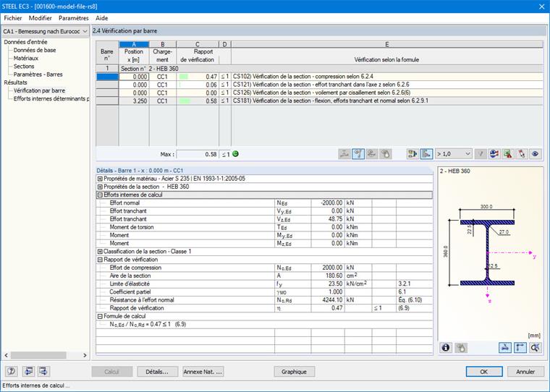Click the Max value field 0.58

click(198, 154)
